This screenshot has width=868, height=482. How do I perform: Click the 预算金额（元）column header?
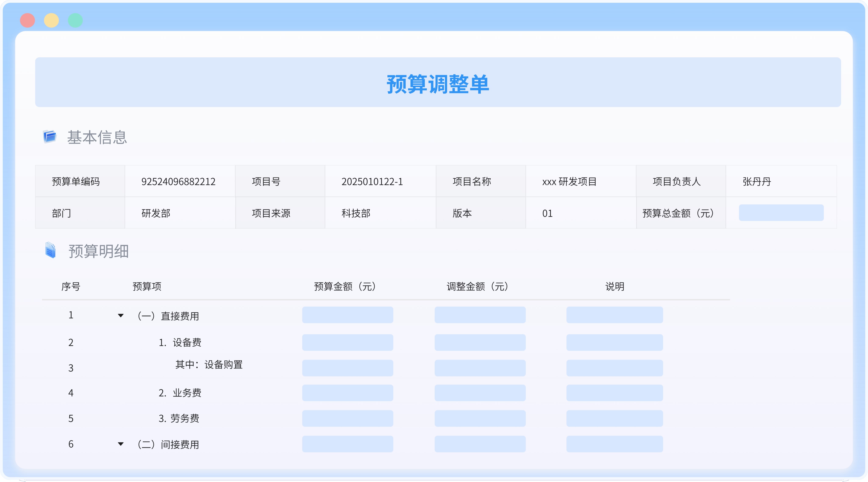pos(345,286)
